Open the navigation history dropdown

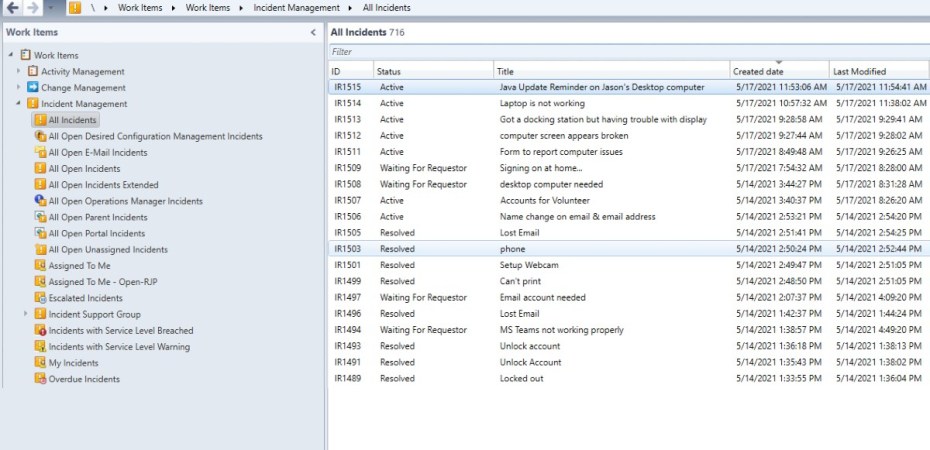pyautogui.click(x=52, y=8)
